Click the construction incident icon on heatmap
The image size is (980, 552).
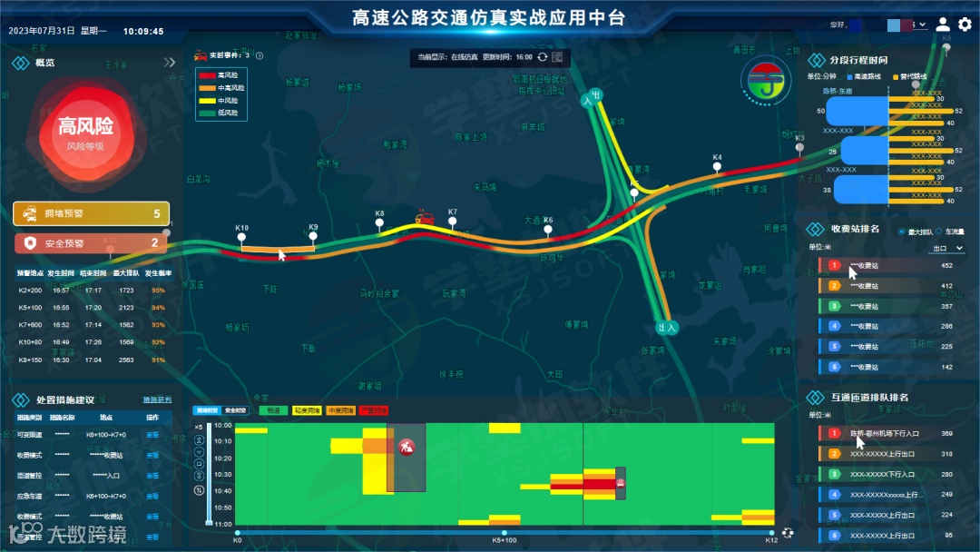[407, 447]
